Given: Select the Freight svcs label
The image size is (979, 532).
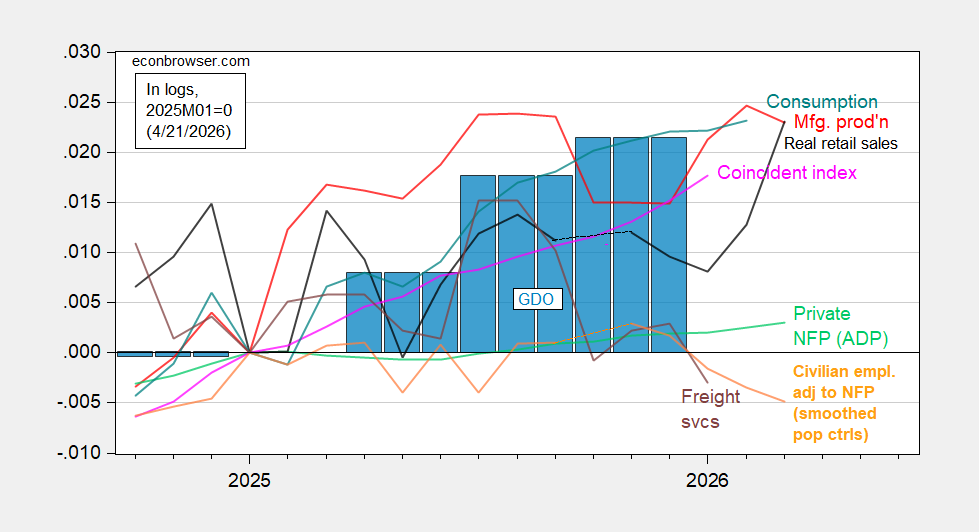Looking at the screenshot, I should 710,409.
